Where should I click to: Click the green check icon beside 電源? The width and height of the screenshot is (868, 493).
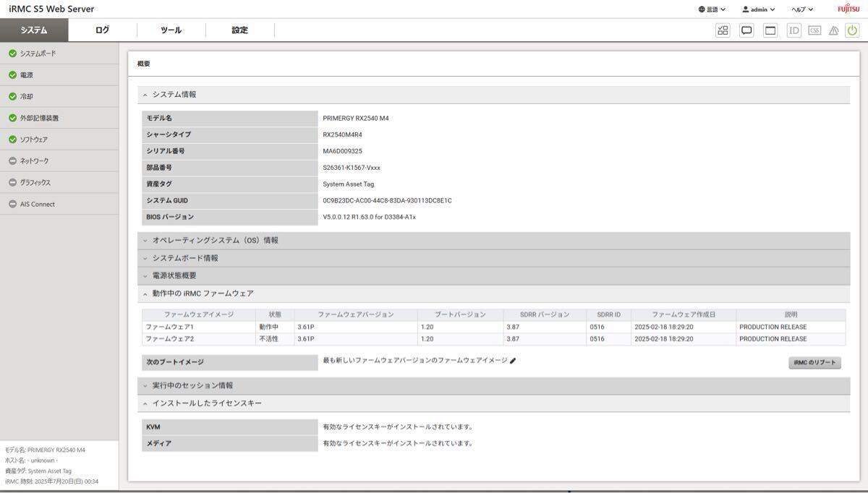coord(12,75)
